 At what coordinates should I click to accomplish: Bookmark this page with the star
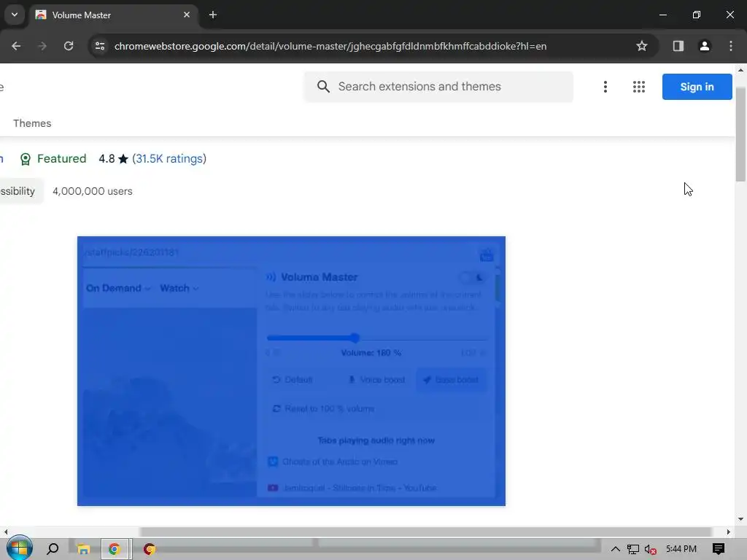pyautogui.click(x=642, y=46)
